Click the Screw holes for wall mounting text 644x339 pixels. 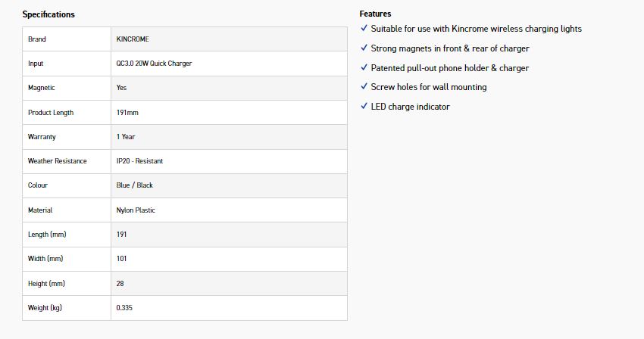[429, 87]
